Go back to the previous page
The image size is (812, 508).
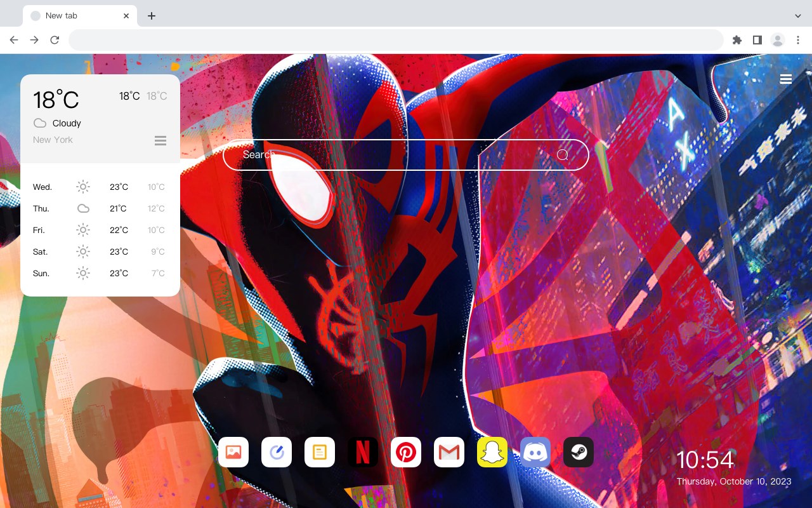[x=14, y=40]
